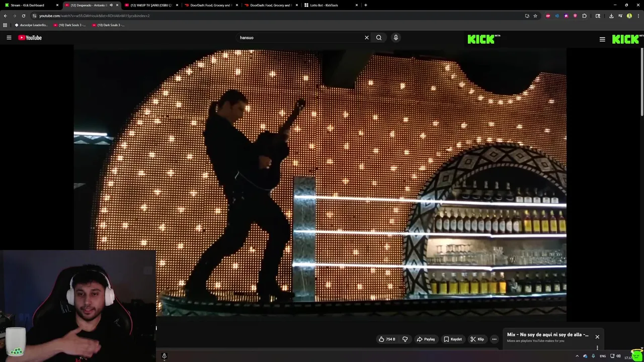
Task: Open a new browser tab
Action: point(366,5)
